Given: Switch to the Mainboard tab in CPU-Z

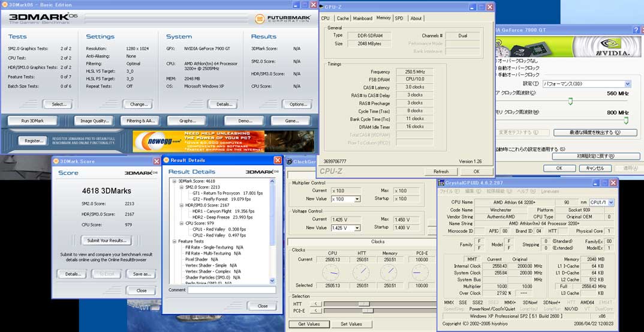Looking at the screenshot, I should click(x=363, y=19).
